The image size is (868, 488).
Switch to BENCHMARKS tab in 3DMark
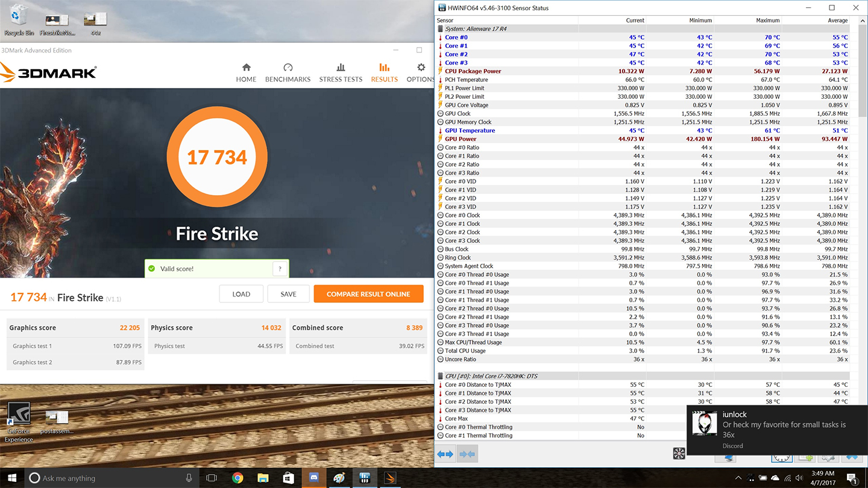pyautogui.click(x=288, y=73)
